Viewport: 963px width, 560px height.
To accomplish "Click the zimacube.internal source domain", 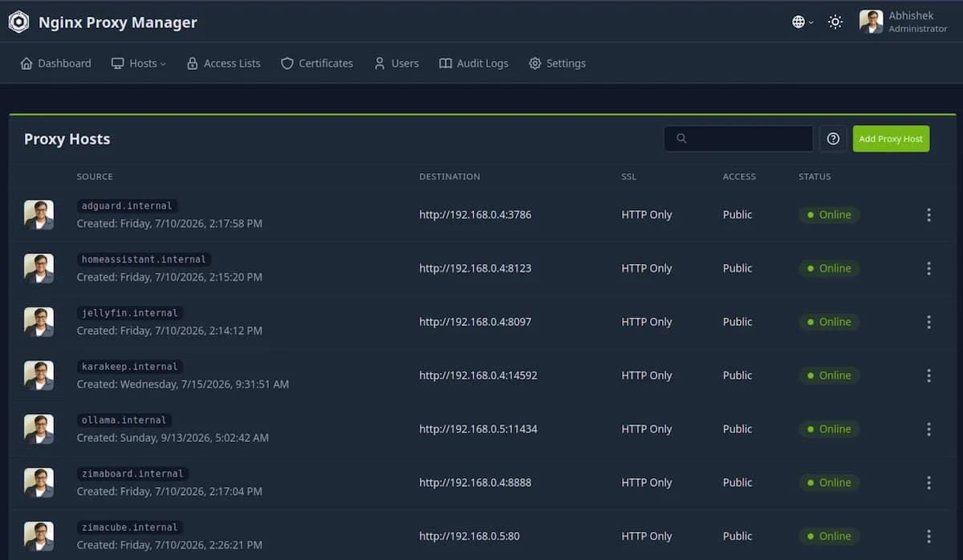I will [x=129, y=527].
